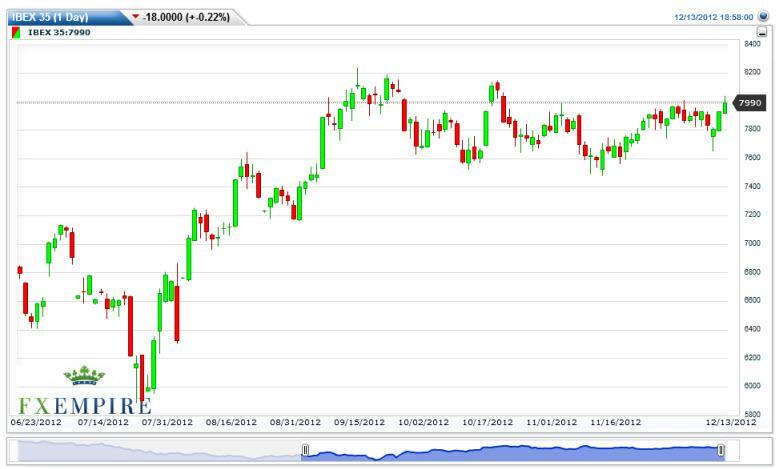Click the round icon beside the timestamp
Screen dimensions: 782x469
coord(766,18)
